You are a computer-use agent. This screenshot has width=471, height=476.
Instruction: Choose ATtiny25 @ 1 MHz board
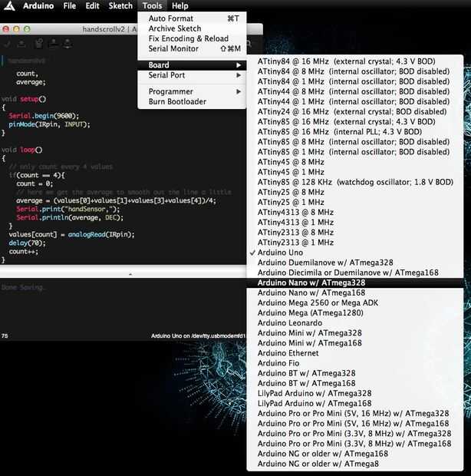[x=355, y=202]
